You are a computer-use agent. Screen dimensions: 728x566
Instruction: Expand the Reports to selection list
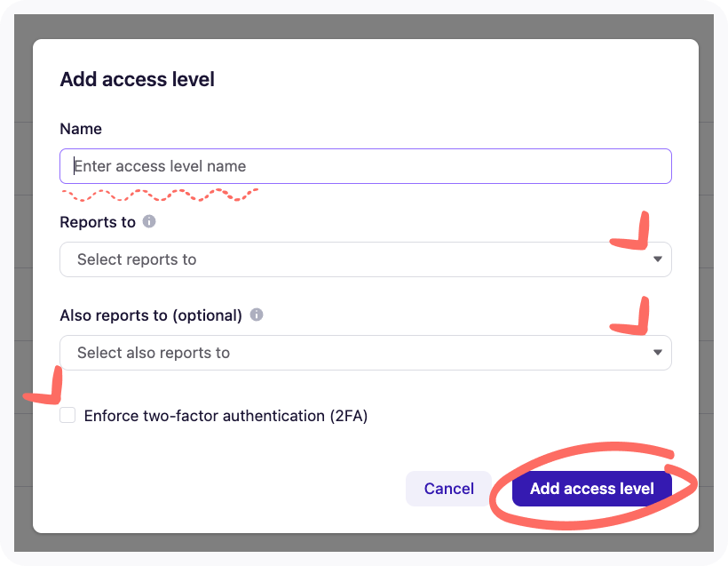click(x=365, y=259)
